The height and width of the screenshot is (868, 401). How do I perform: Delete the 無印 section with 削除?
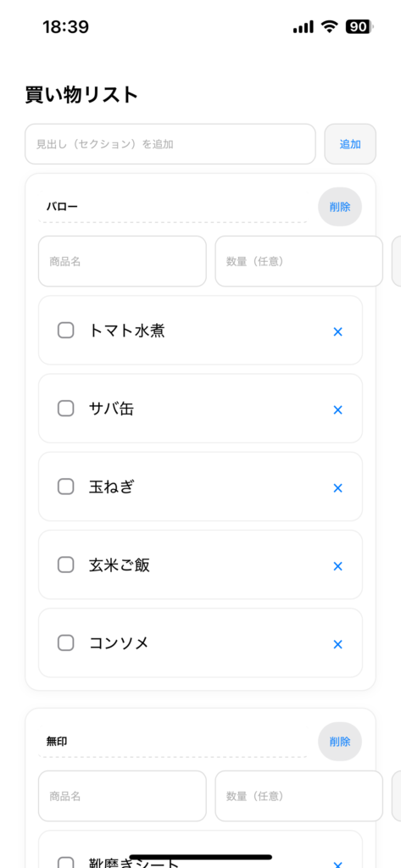(340, 741)
